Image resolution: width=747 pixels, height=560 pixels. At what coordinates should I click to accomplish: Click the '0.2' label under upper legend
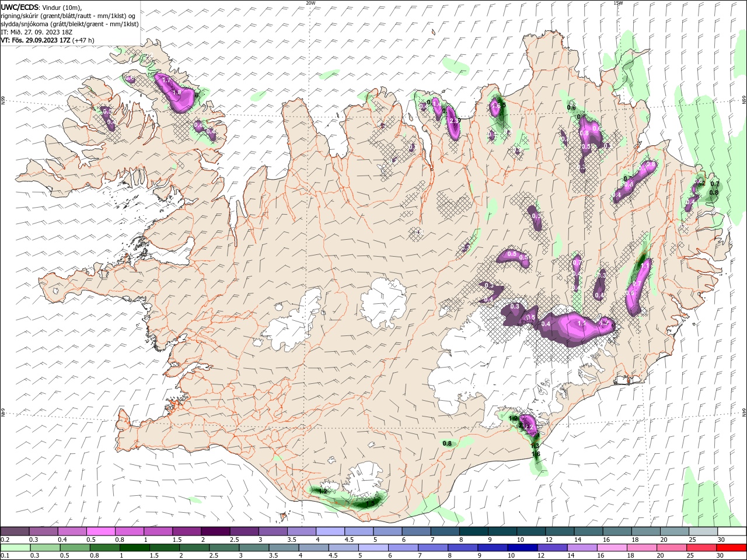5,540
